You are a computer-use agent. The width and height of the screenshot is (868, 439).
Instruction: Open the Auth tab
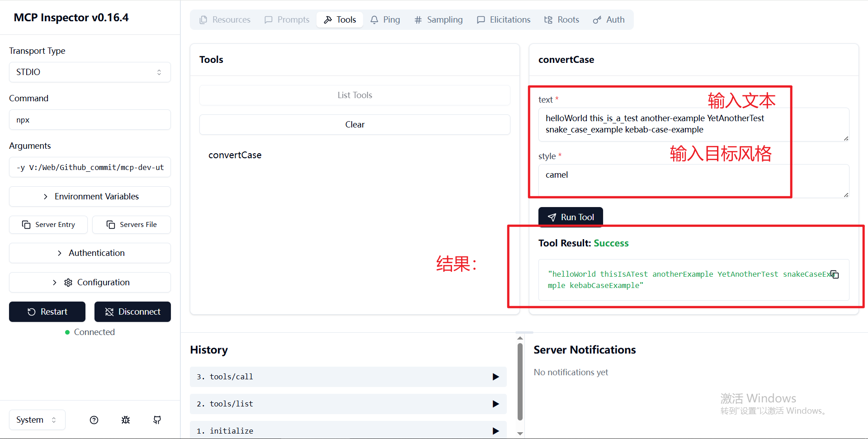click(609, 19)
